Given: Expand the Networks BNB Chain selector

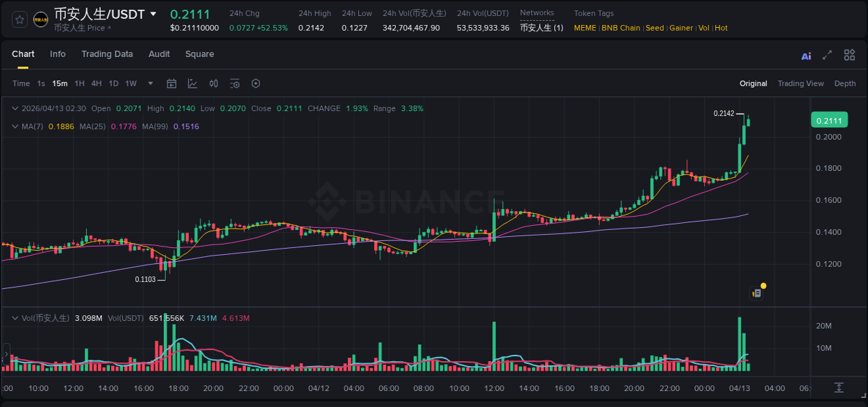Looking at the screenshot, I should 542,28.
